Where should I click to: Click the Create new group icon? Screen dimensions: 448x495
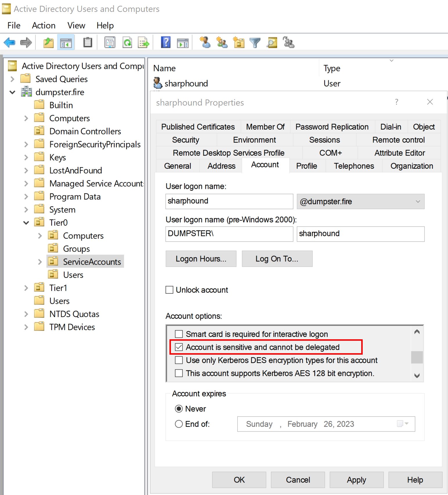click(222, 43)
